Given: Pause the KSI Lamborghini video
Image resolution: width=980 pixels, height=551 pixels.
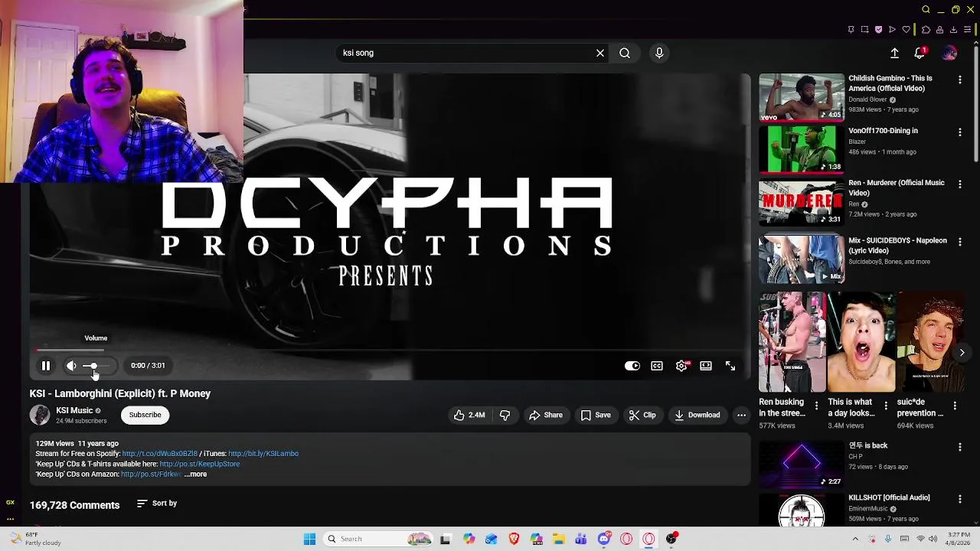Looking at the screenshot, I should 46,366.
